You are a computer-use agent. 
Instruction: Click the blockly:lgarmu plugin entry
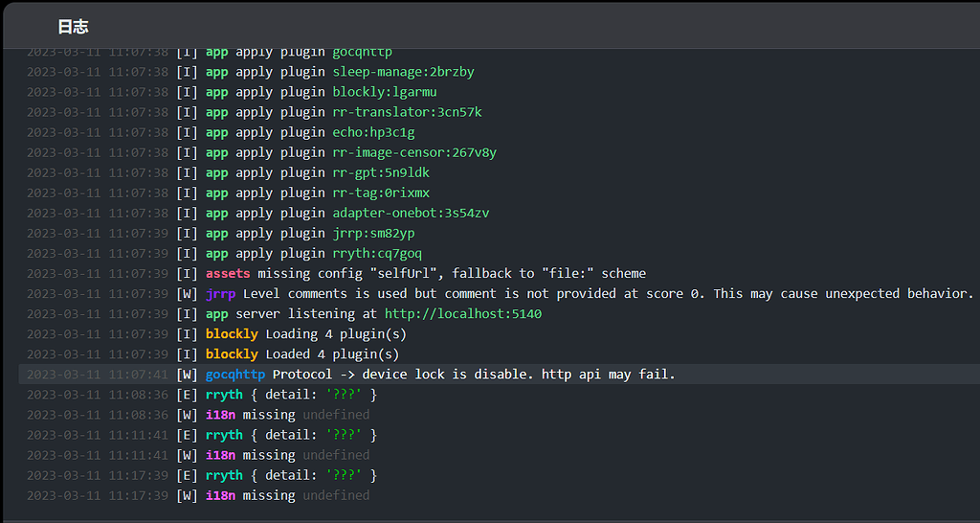[384, 92]
